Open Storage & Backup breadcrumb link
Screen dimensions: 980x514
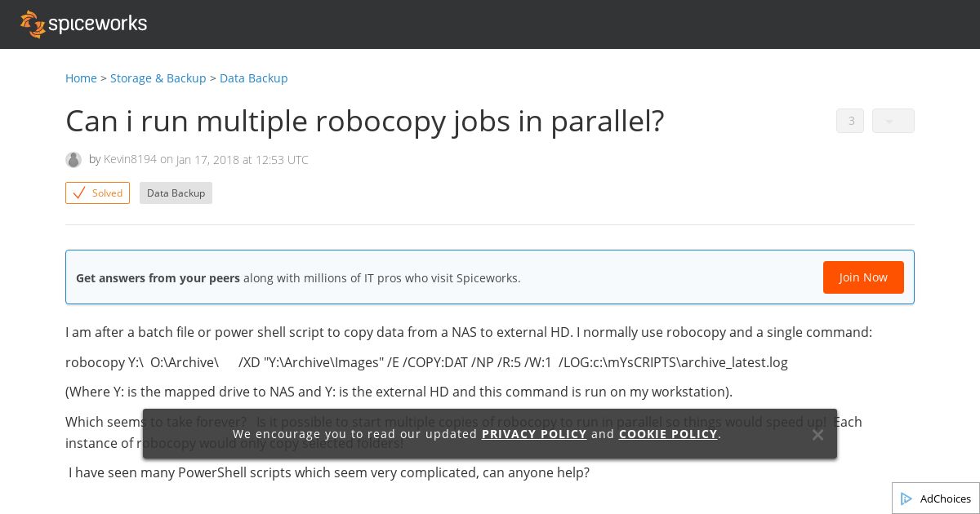click(158, 78)
